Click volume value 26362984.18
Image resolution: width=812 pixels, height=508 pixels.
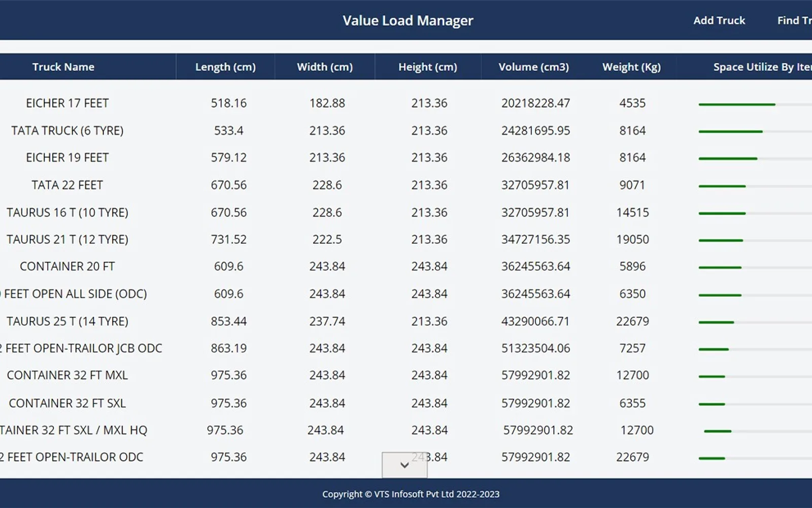536,157
